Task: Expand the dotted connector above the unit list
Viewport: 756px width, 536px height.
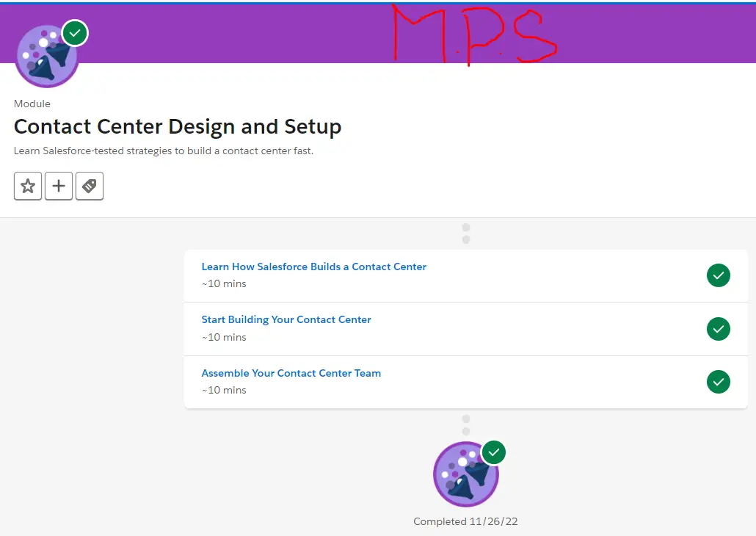Action: pyautogui.click(x=465, y=233)
